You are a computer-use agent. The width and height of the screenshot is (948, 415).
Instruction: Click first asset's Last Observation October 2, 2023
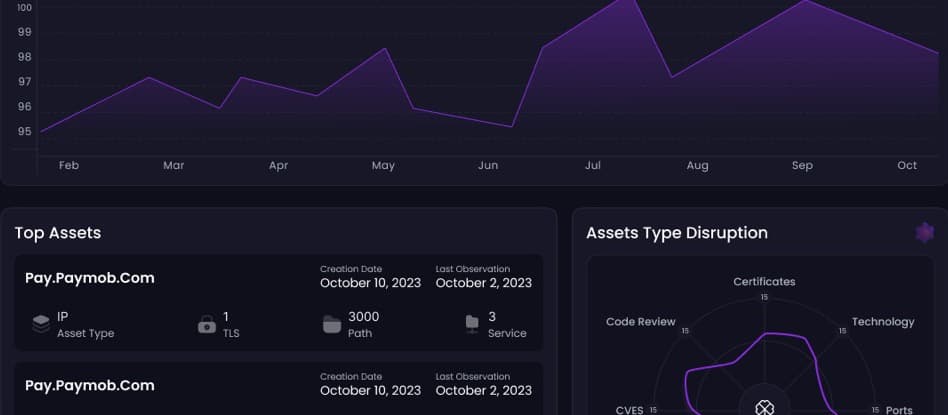pyautogui.click(x=484, y=283)
